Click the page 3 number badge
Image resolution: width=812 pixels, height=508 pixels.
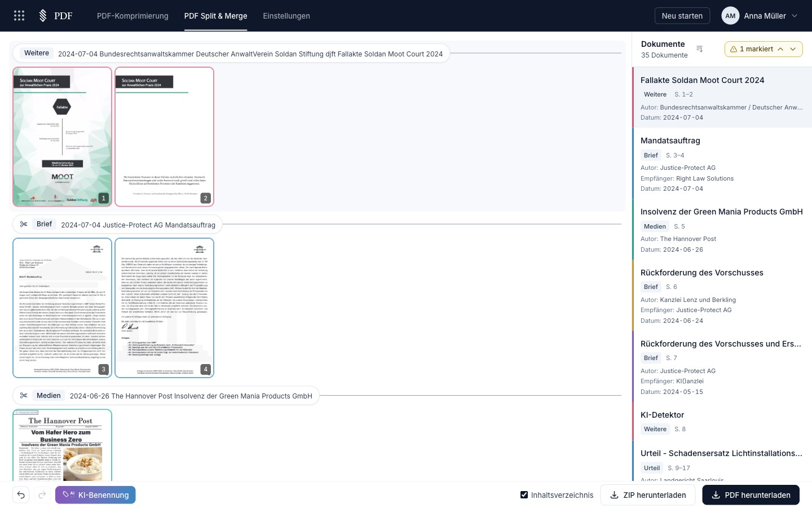click(103, 369)
